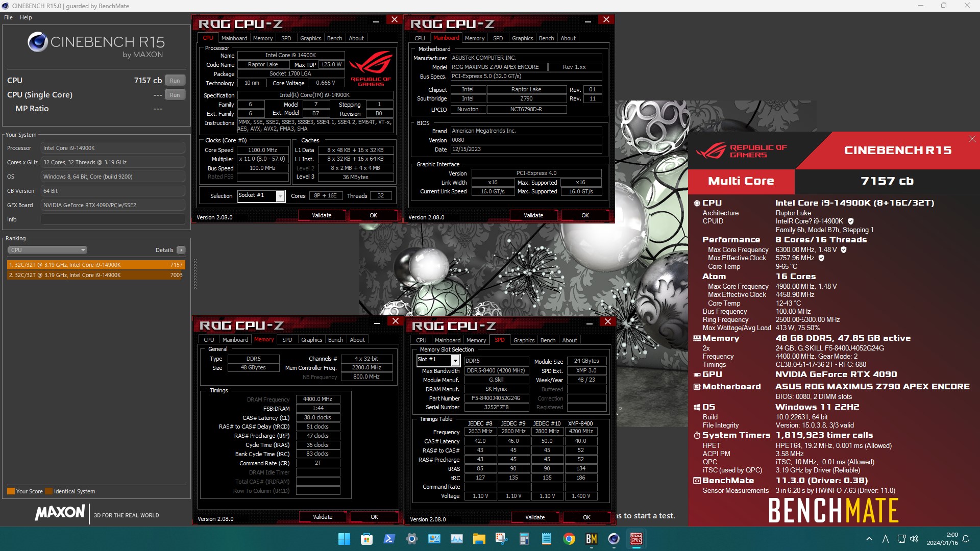Click the 'NVIDIA GeForce RTX 4090/PCIe/SSE2' GFX Board field
The height and width of the screenshot is (551, 980).
(113, 205)
